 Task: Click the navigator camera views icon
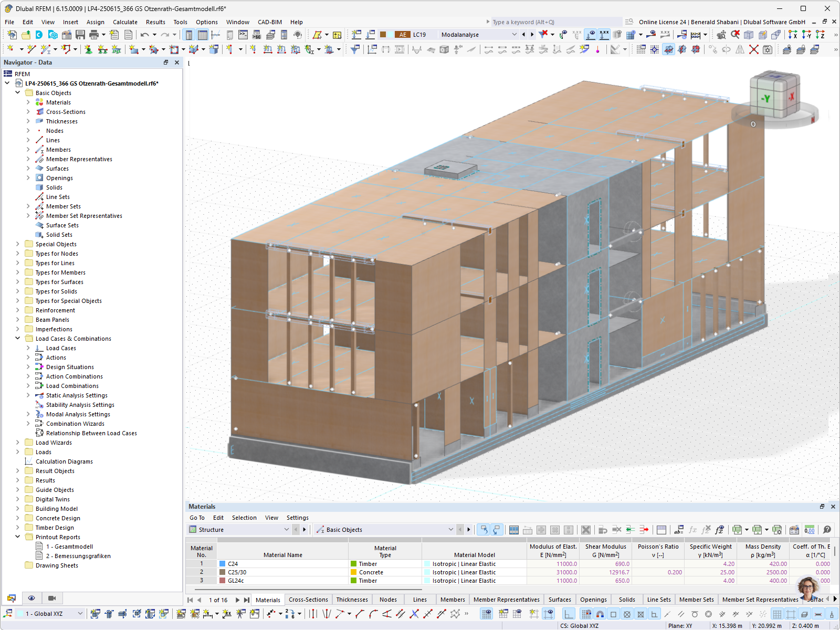coord(52,598)
